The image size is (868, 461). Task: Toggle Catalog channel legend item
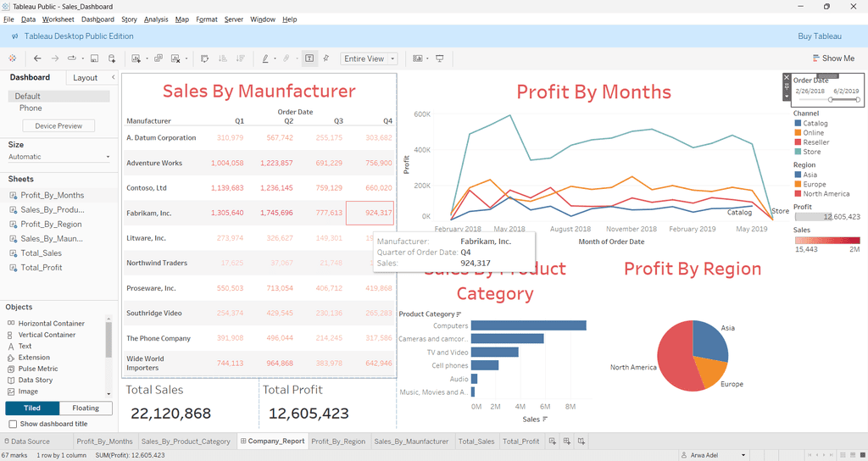(811, 124)
